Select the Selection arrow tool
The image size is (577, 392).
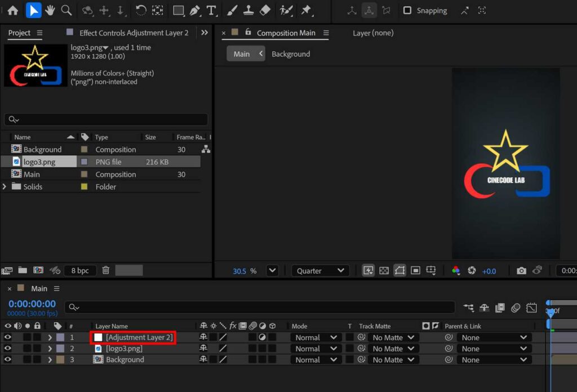coord(33,10)
